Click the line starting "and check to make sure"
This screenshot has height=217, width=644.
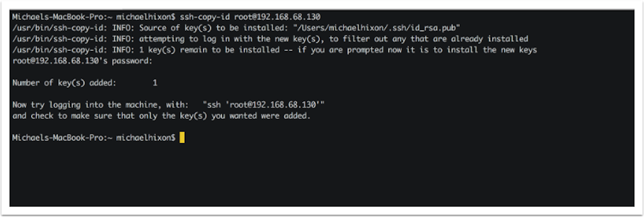click(161, 116)
